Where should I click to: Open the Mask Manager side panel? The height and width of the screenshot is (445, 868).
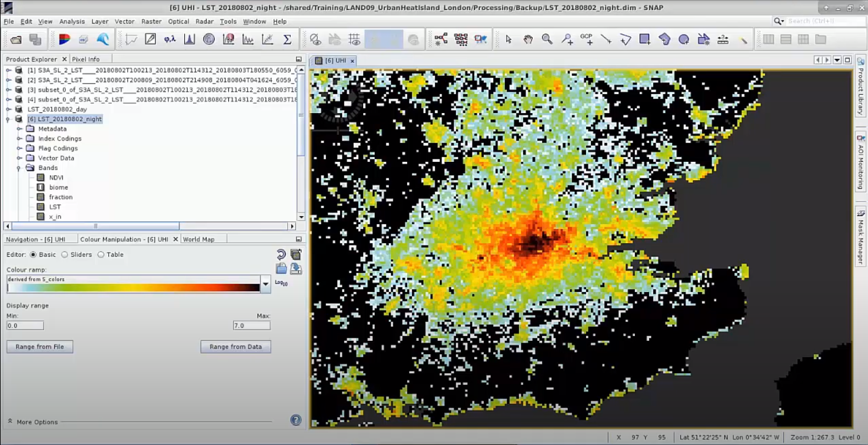pos(860,235)
